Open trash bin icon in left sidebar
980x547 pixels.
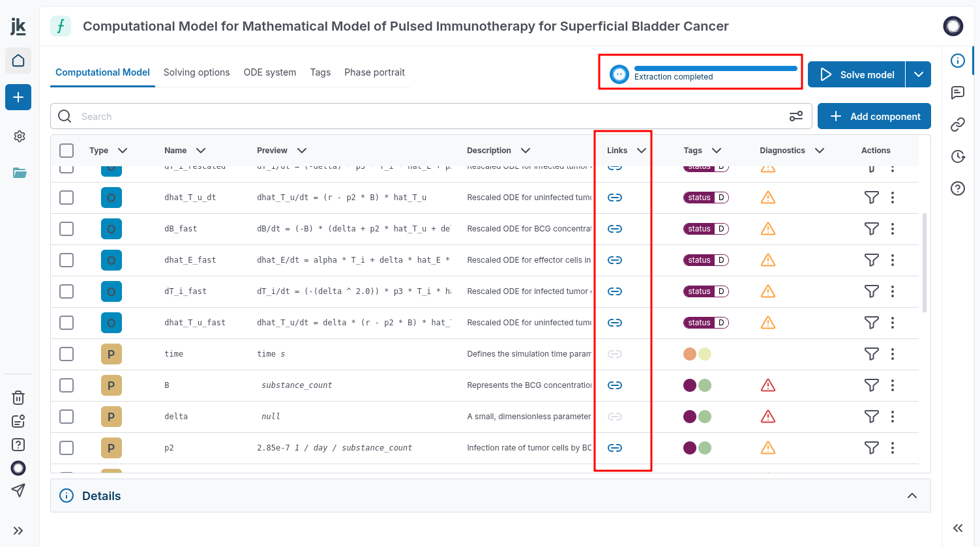click(x=18, y=398)
